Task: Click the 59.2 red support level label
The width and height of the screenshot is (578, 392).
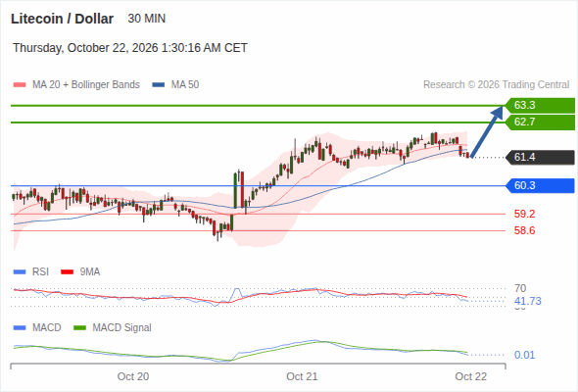Action: point(524,214)
